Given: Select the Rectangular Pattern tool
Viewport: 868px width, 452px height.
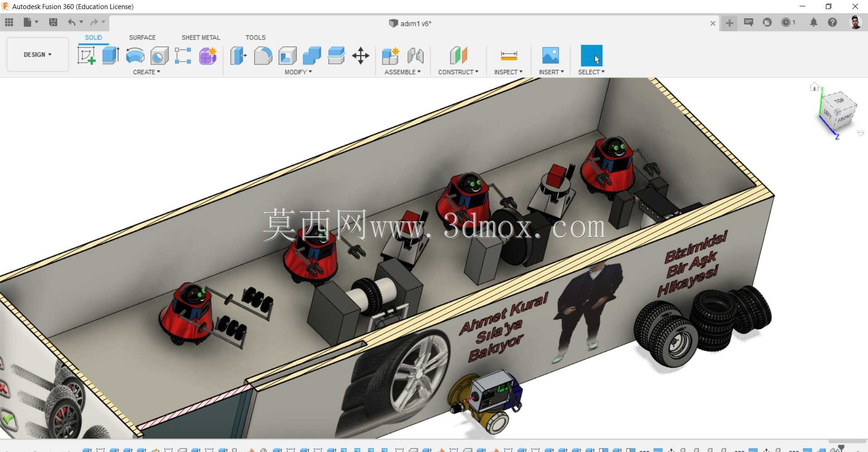Looking at the screenshot, I should pyautogui.click(x=183, y=56).
